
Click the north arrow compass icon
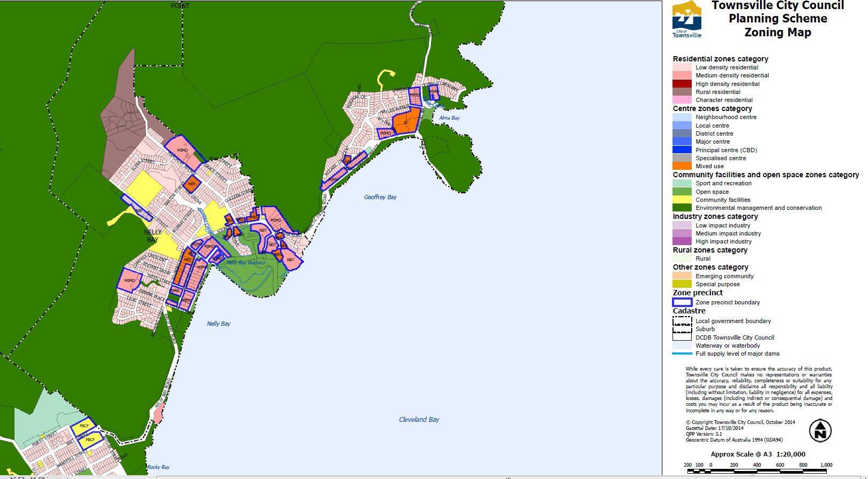pos(819,430)
